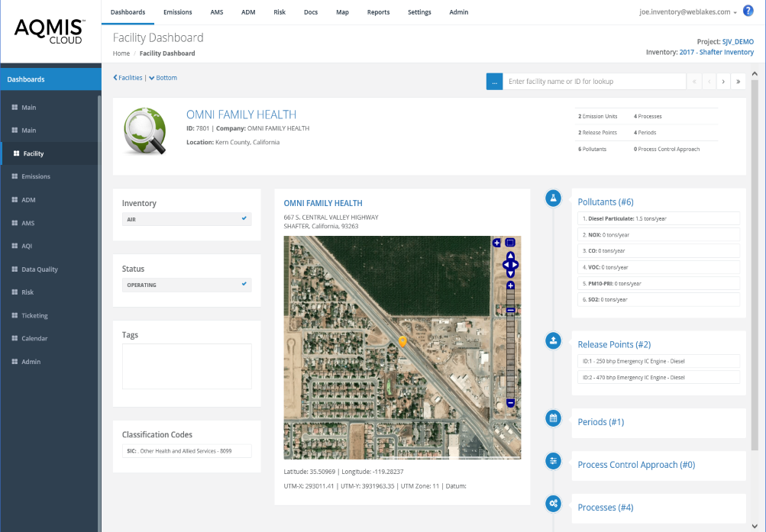
Task: Zoom out using map minus button
Action: pyautogui.click(x=510, y=403)
